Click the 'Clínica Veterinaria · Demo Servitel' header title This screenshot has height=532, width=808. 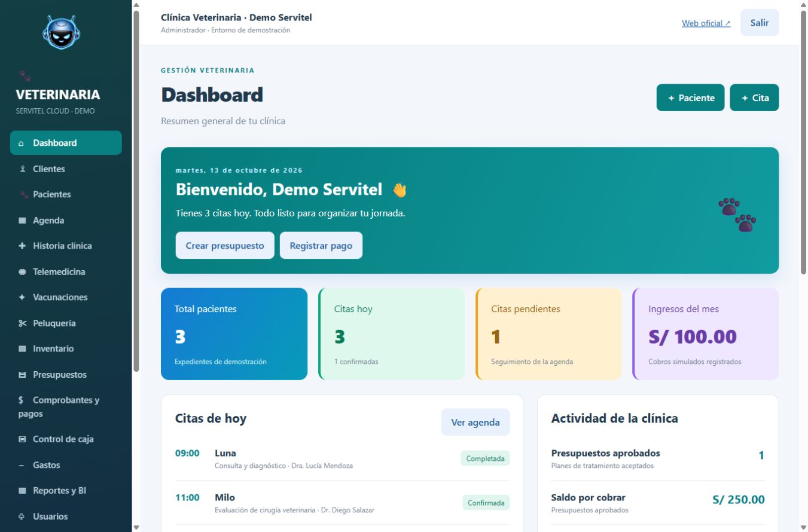236,17
